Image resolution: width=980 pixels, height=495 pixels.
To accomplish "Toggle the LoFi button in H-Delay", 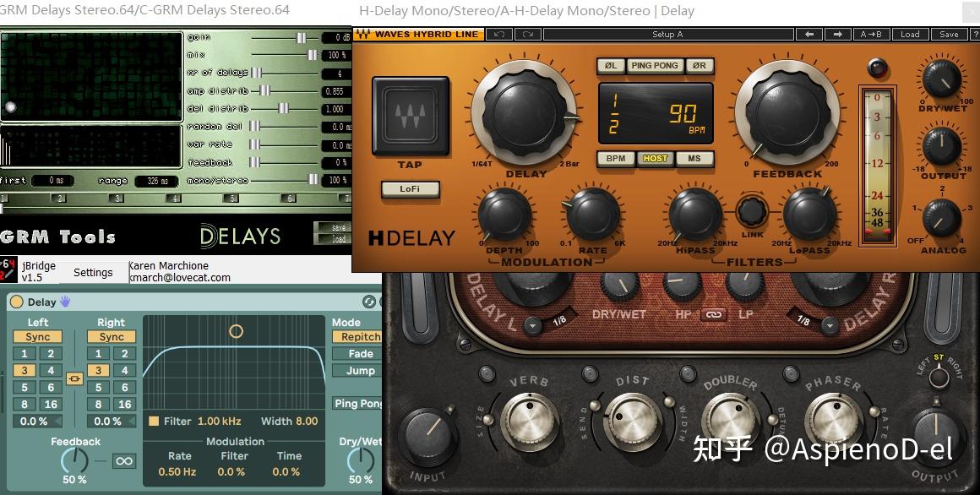I will pyautogui.click(x=410, y=188).
